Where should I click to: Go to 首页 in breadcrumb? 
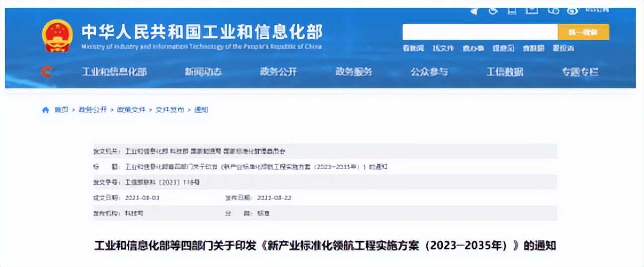[x=61, y=110]
